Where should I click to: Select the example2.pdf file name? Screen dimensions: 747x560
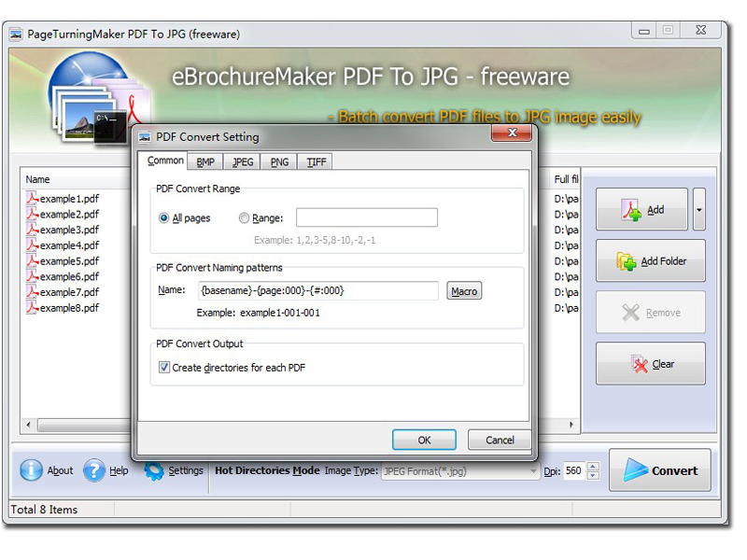click(69, 215)
